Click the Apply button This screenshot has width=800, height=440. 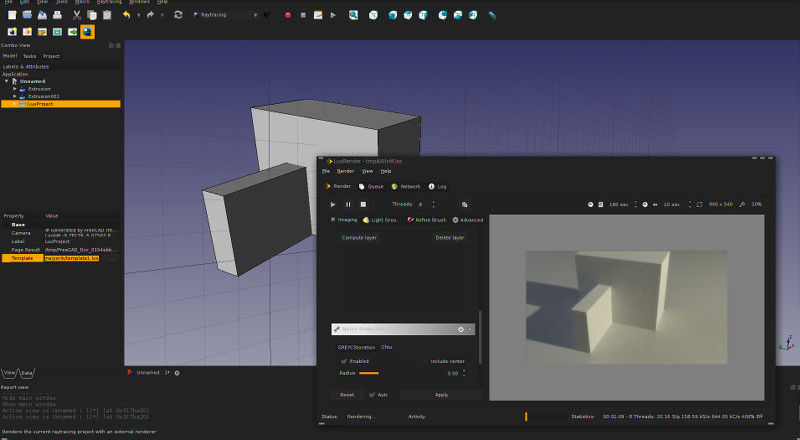pyautogui.click(x=441, y=395)
